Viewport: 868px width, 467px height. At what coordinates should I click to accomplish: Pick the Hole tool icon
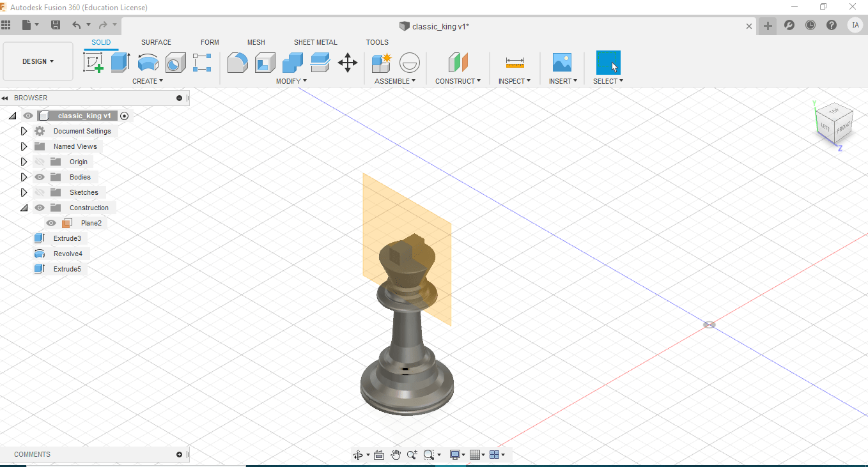click(x=175, y=63)
